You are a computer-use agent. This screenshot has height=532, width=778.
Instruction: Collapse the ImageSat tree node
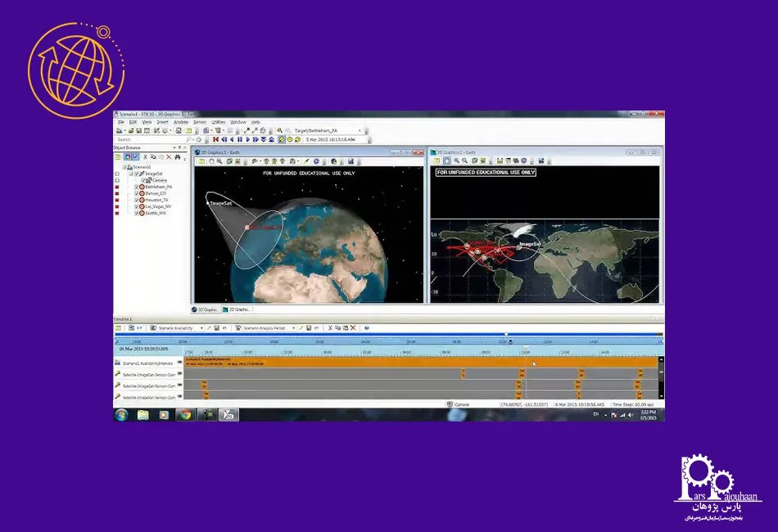(x=129, y=174)
